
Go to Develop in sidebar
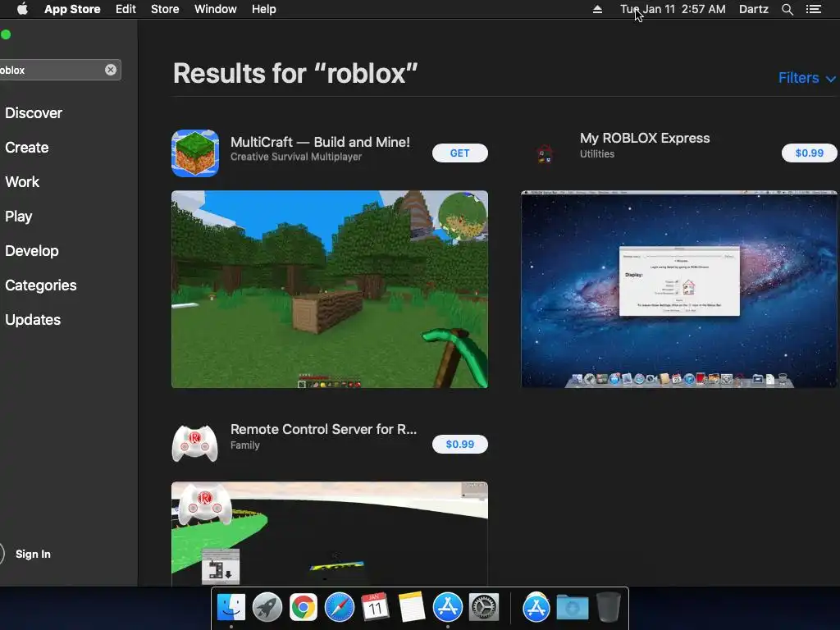(x=32, y=251)
